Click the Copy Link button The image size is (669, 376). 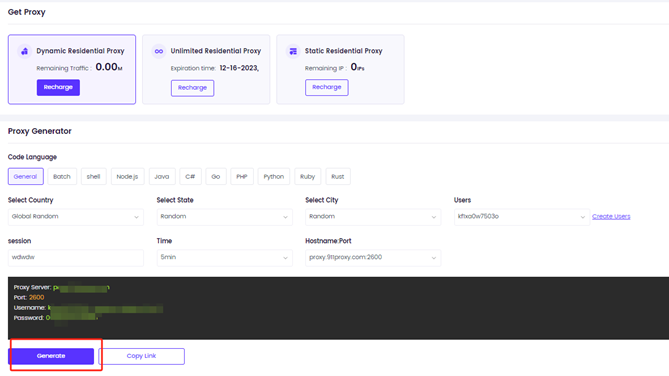142,356
